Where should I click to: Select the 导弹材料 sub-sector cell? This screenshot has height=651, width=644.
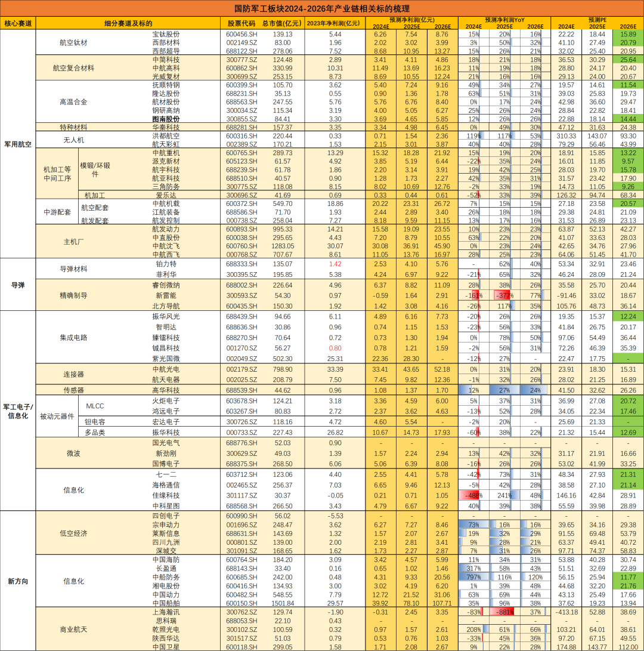tap(73, 269)
